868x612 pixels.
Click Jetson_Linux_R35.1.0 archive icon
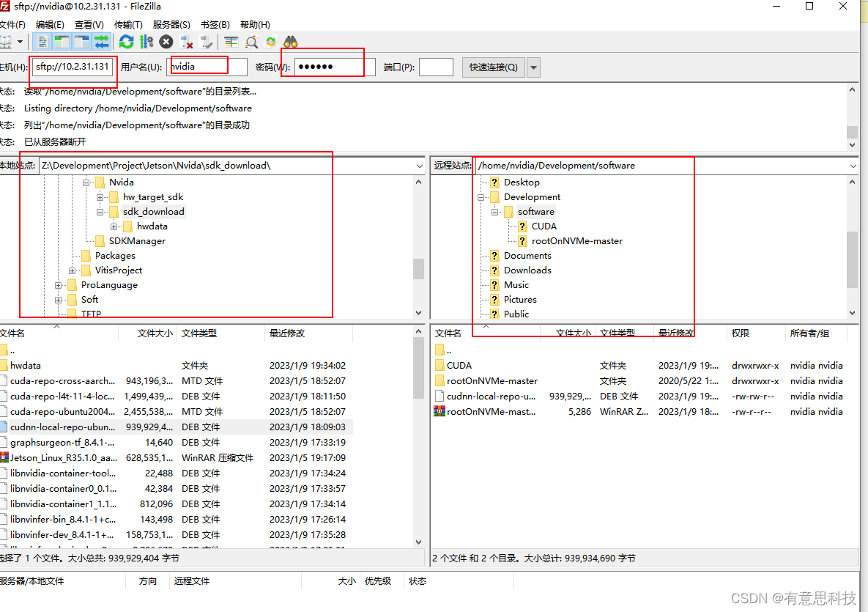tap(4, 457)
